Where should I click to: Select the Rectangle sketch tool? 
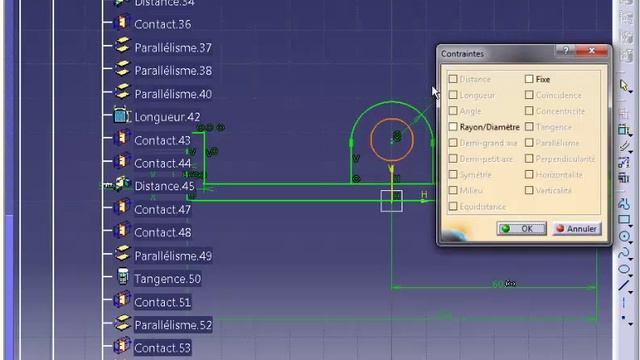[624, 220]
